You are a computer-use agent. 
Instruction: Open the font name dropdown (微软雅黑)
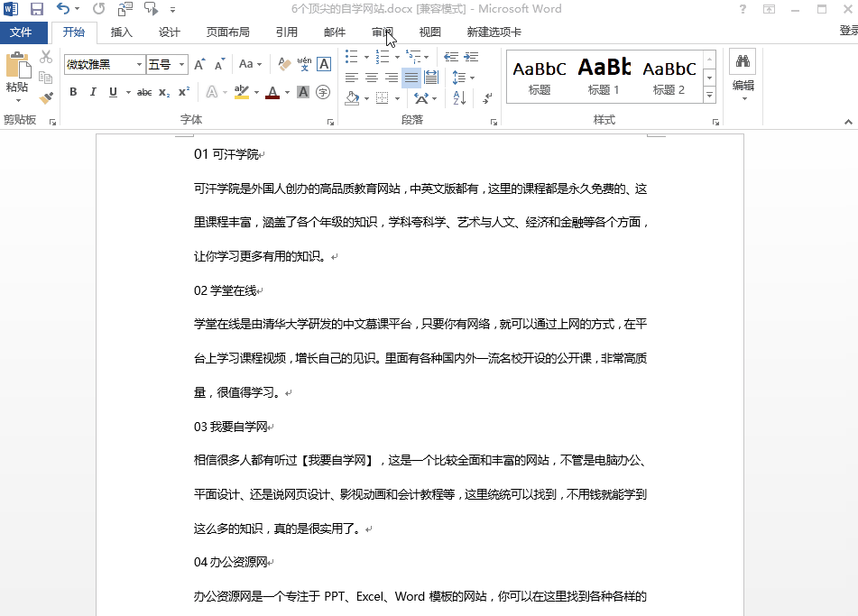click(140, 65)
